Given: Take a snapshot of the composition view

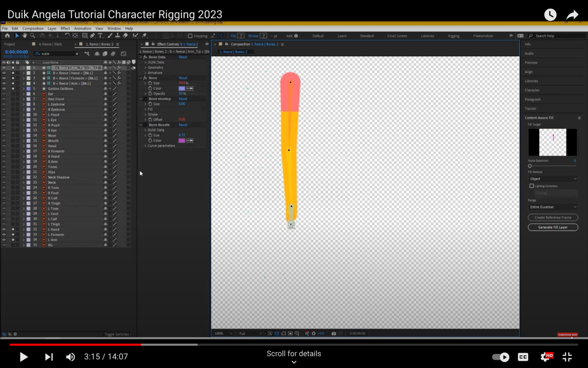Looking at the screenshot, I should [x=333, y=333].
